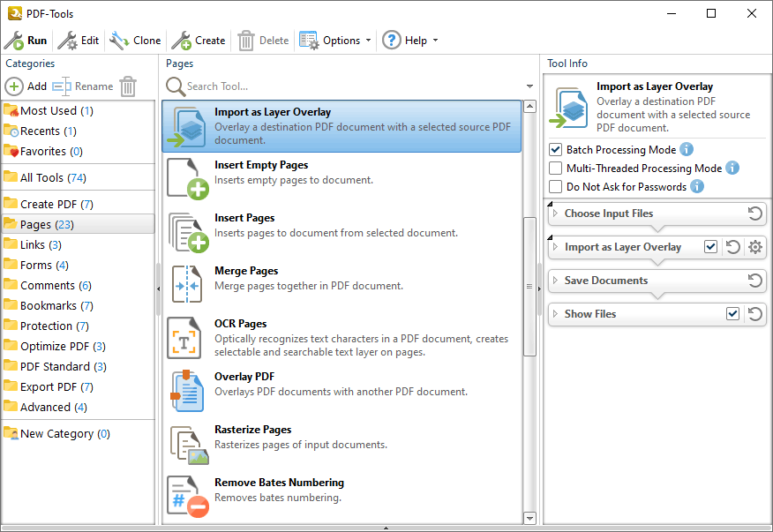Select the Most Used category

coord(78,110)
